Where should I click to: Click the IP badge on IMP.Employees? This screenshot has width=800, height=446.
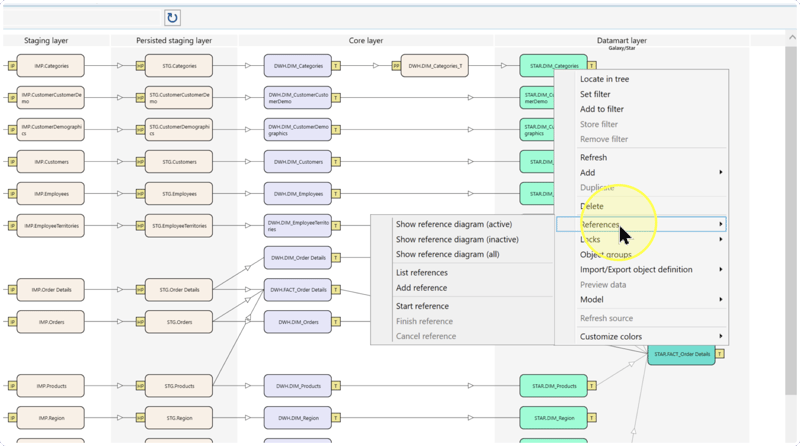coord(12,194)
